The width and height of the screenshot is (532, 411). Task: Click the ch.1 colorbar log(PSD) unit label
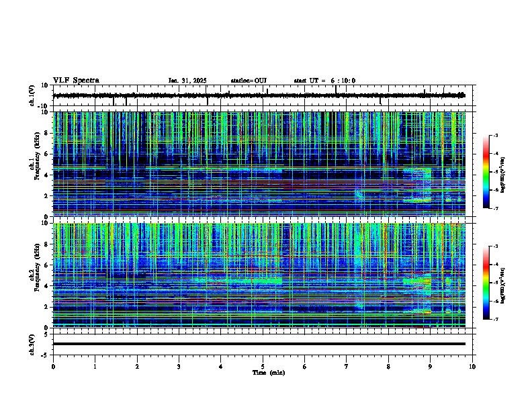tap(503, 175)
